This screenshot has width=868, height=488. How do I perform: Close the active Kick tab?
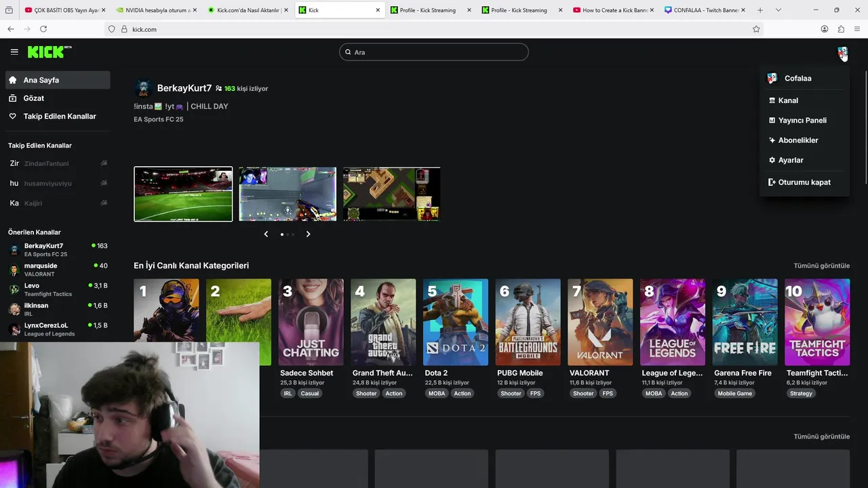pos(378,10)
